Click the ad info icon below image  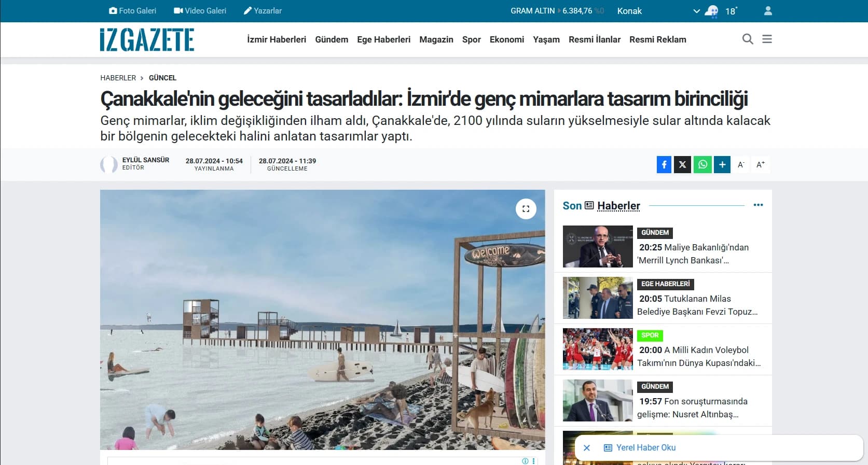(525, 461)
